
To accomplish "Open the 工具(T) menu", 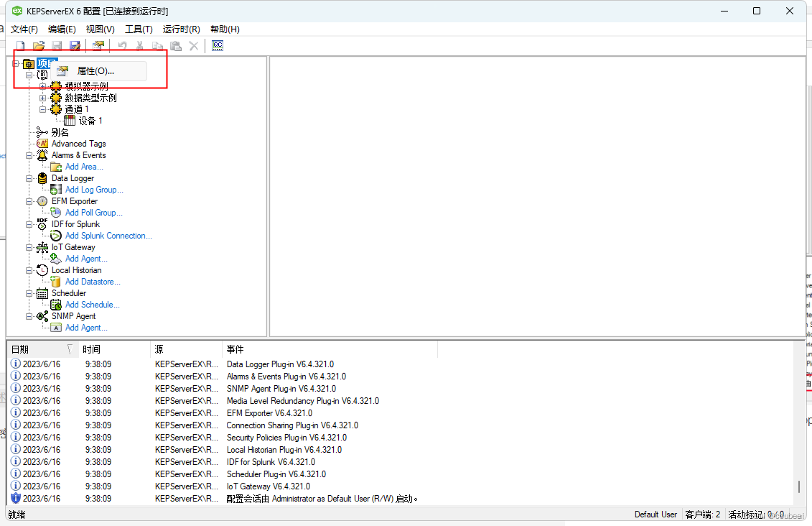I will [x=139, y=29].
